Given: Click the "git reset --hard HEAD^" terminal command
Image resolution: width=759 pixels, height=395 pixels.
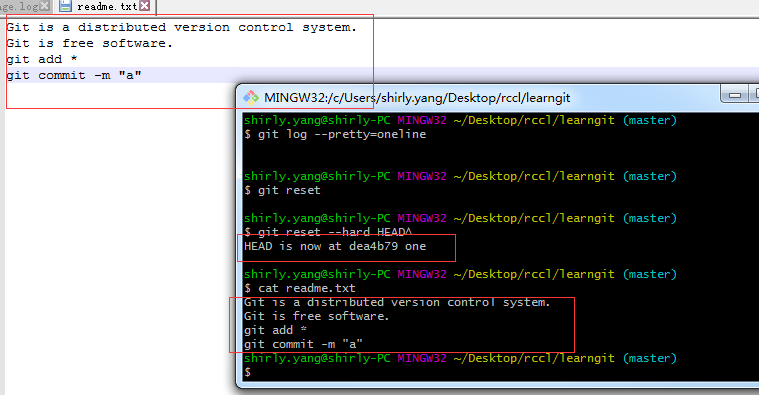Looking at the screenshot, I should click(328, 232).
